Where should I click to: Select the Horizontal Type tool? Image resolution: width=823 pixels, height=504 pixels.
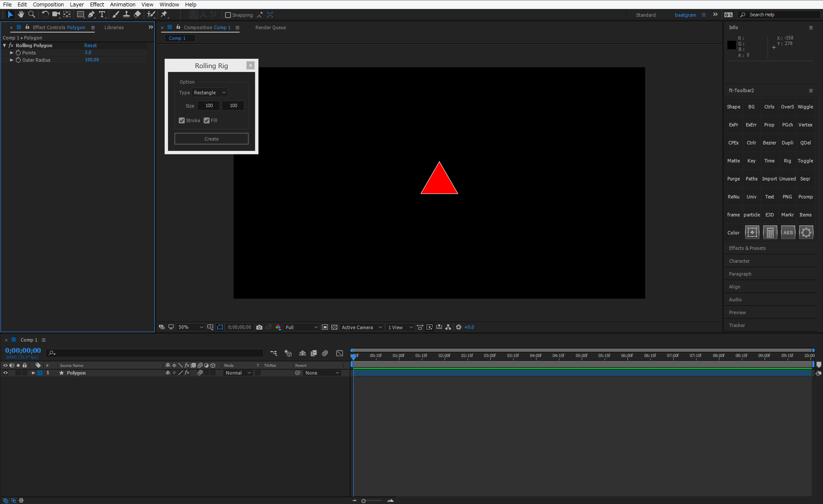102,14
